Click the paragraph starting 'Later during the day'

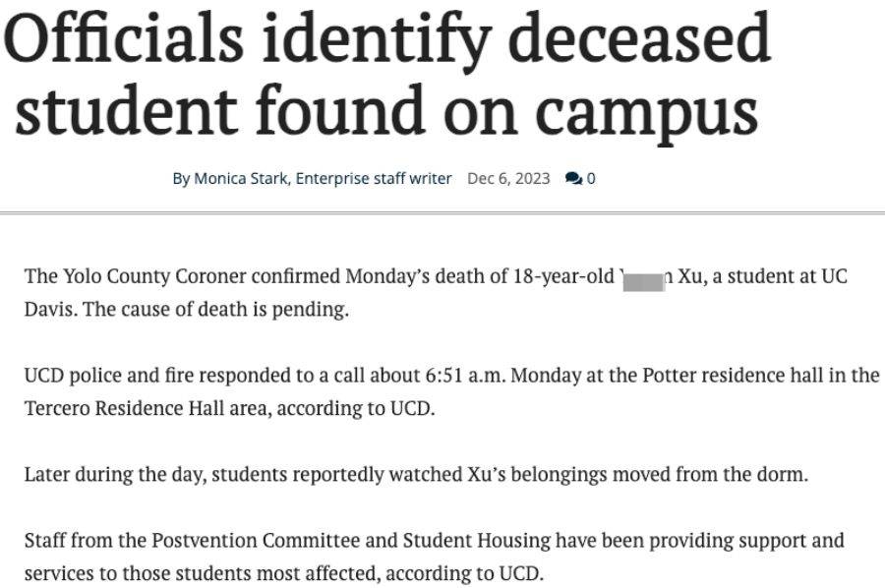click(417, 475)
